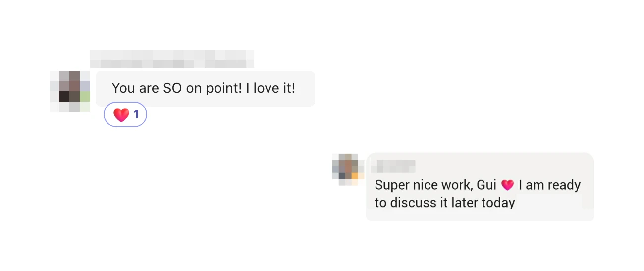Toggle the heart reaction under first message

125,115
